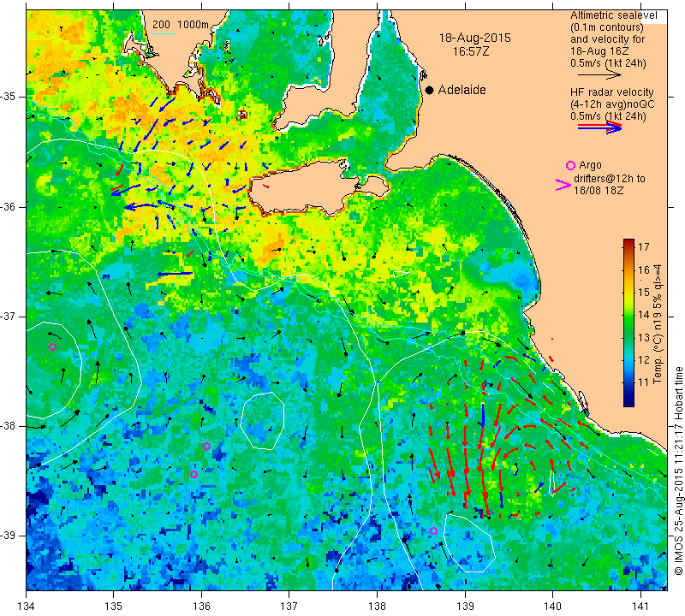Click the Adelaide city label
685x616 pixels.
pos(462,90)
